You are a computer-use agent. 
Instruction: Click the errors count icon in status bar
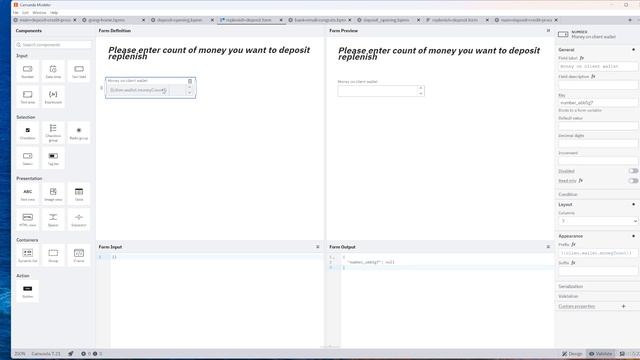(x=83, y=353)
